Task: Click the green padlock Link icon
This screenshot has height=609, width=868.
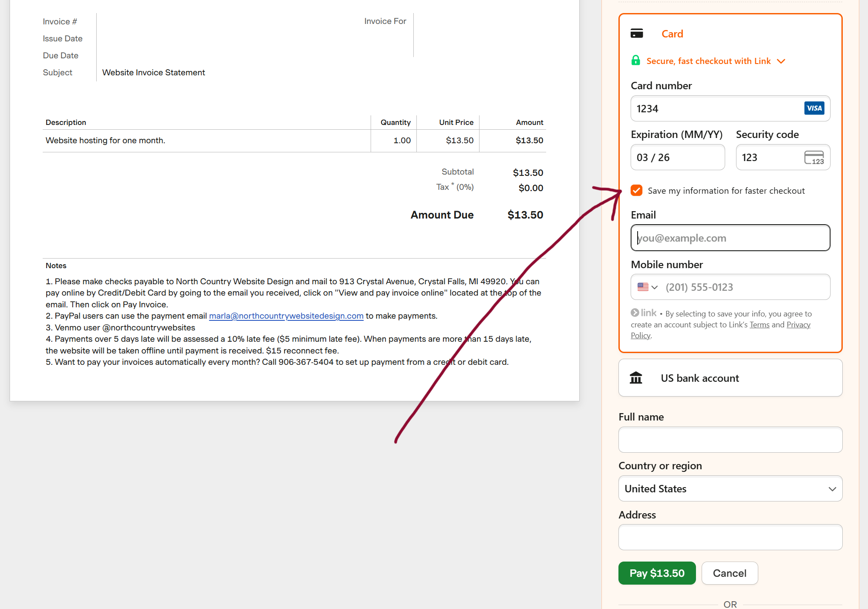Action: point(635,61)
